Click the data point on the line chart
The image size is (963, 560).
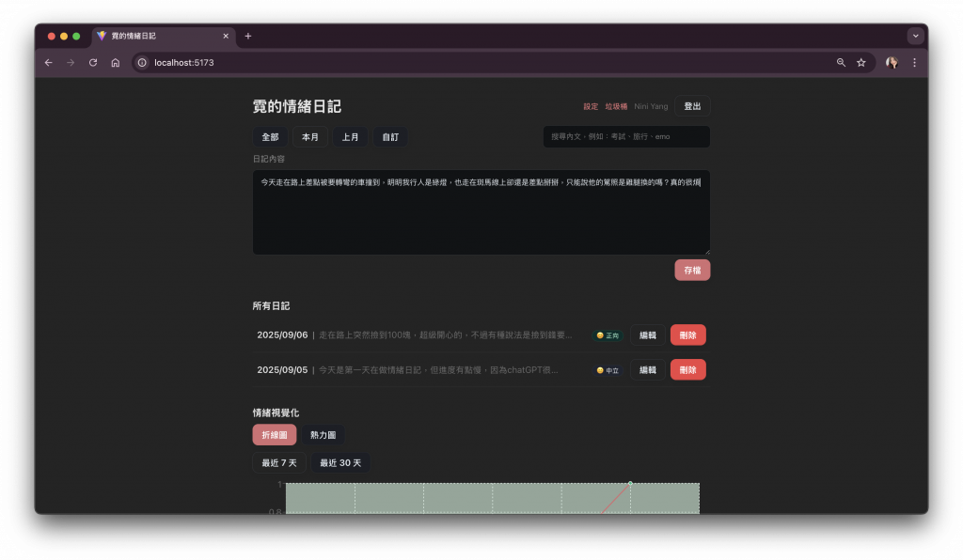pos(630,483)
